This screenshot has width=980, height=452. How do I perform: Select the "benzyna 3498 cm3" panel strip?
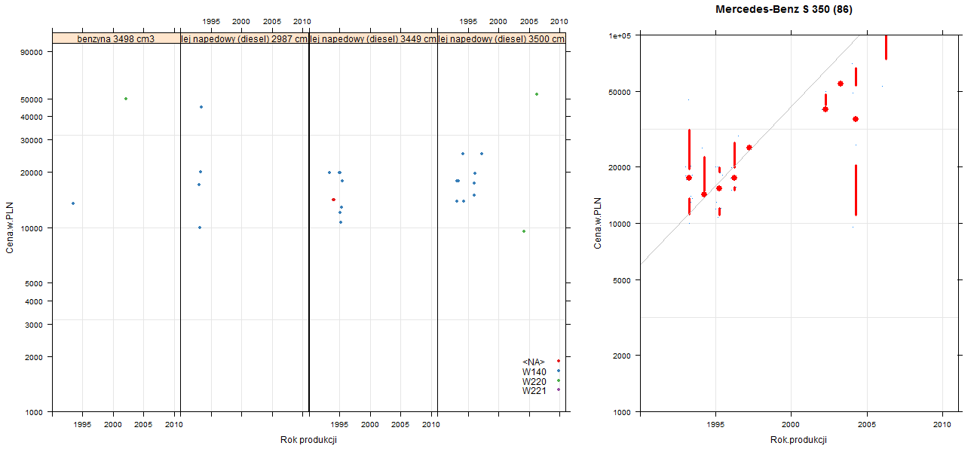(116, 38)
